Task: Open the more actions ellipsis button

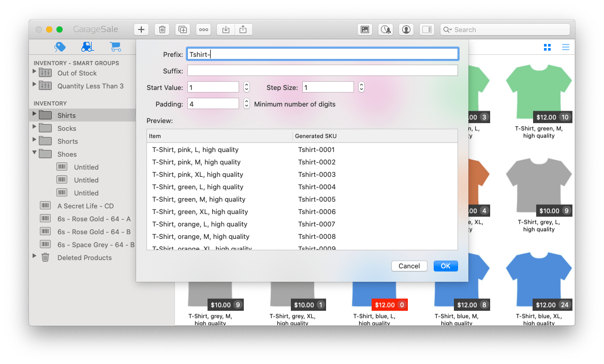Action: [203, 29]
